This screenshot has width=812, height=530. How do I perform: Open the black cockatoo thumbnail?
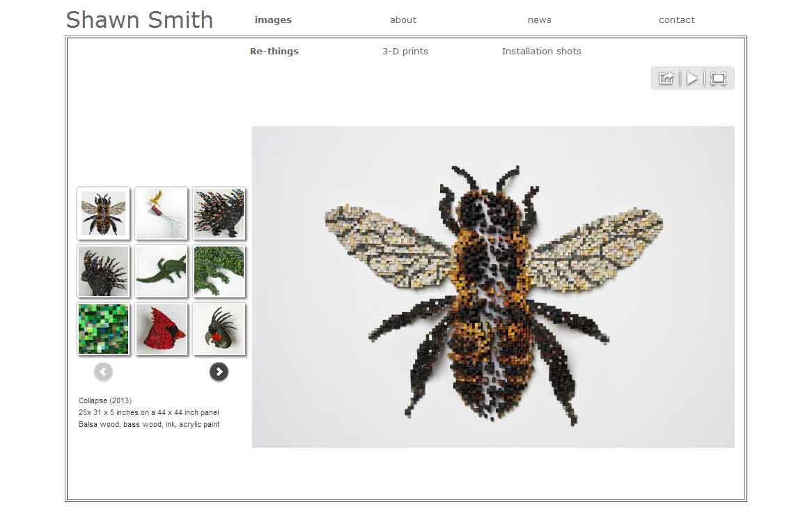pos(219,329)
